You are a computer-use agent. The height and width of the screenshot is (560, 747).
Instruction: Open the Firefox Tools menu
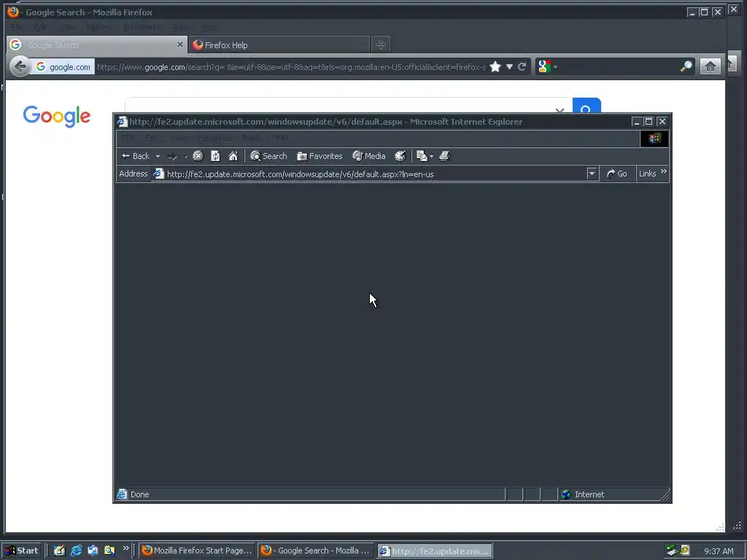181,27
